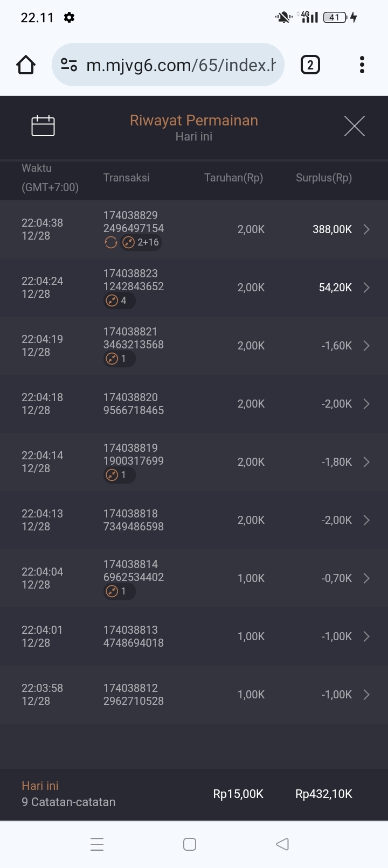Tap the site info icon in address bar
Viewport: 388px width, 868px height.
(x=69, y=65)
